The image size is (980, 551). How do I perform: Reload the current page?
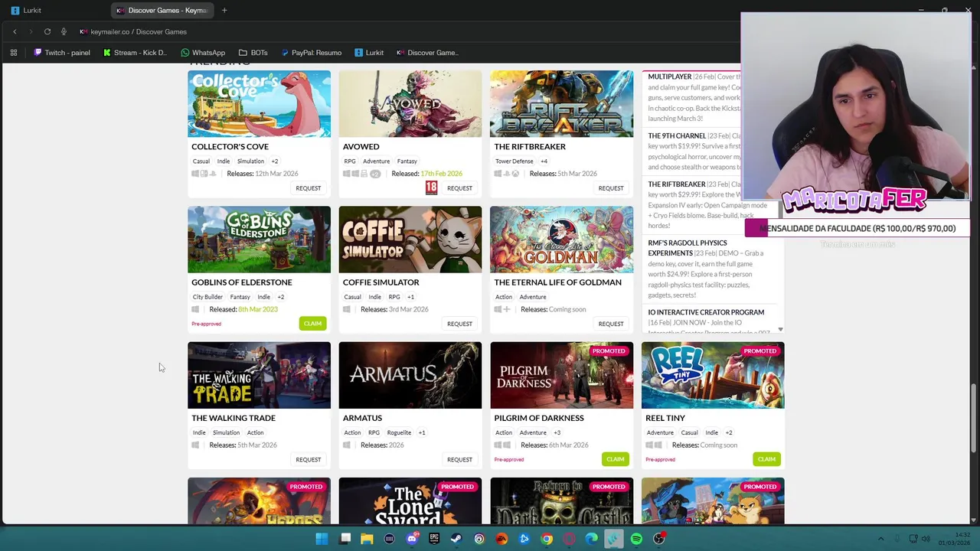pos(47,31)
